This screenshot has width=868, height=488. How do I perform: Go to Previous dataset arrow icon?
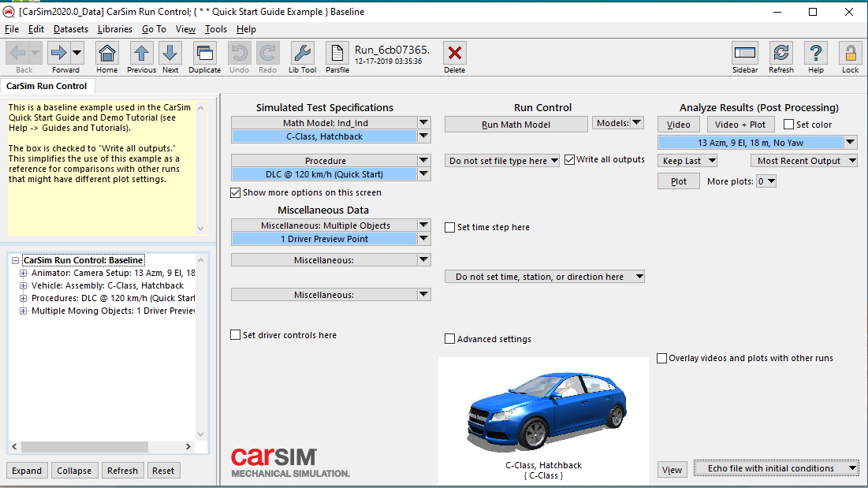pos(141,54)
